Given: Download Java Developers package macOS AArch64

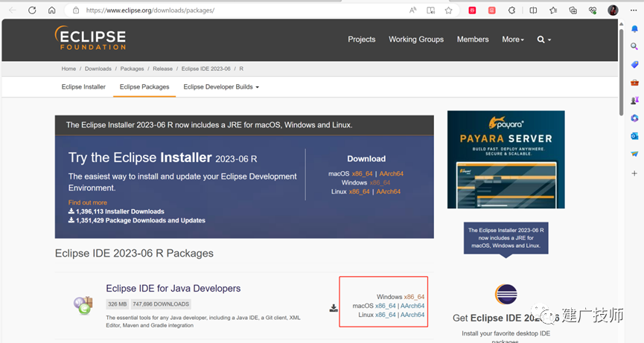Looking at the screenshot, I should pos(412,306).
